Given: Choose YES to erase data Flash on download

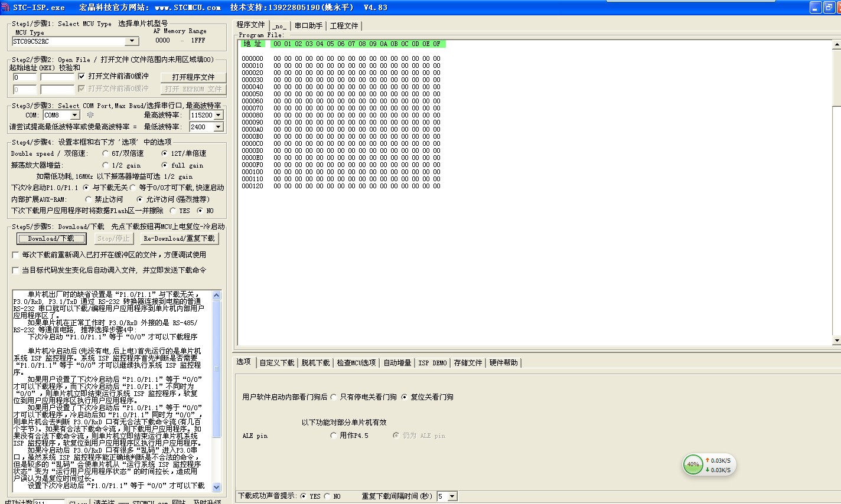Looking at the screenshot, I should pos(172,211).
